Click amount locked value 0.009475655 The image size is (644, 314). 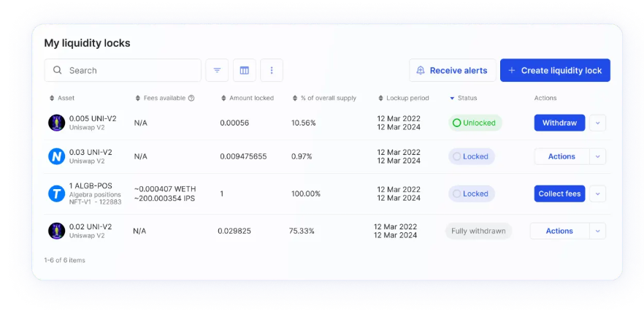point(243,156)
